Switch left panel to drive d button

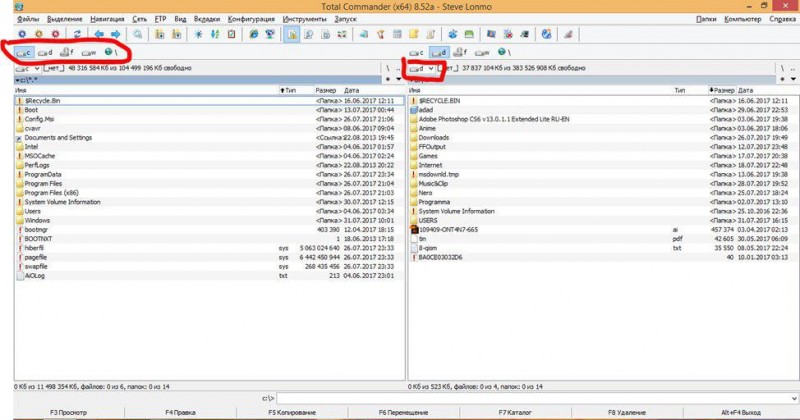[x=45, y=52]
